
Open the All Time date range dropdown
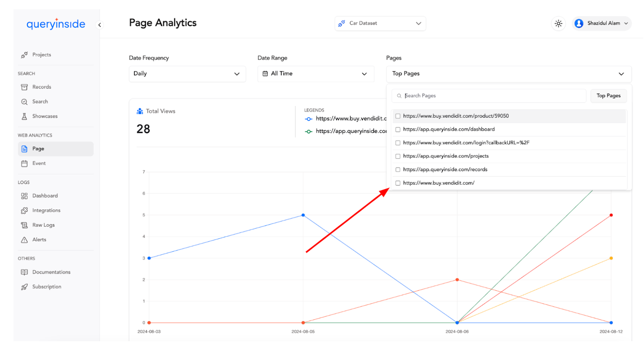point(316,74)
